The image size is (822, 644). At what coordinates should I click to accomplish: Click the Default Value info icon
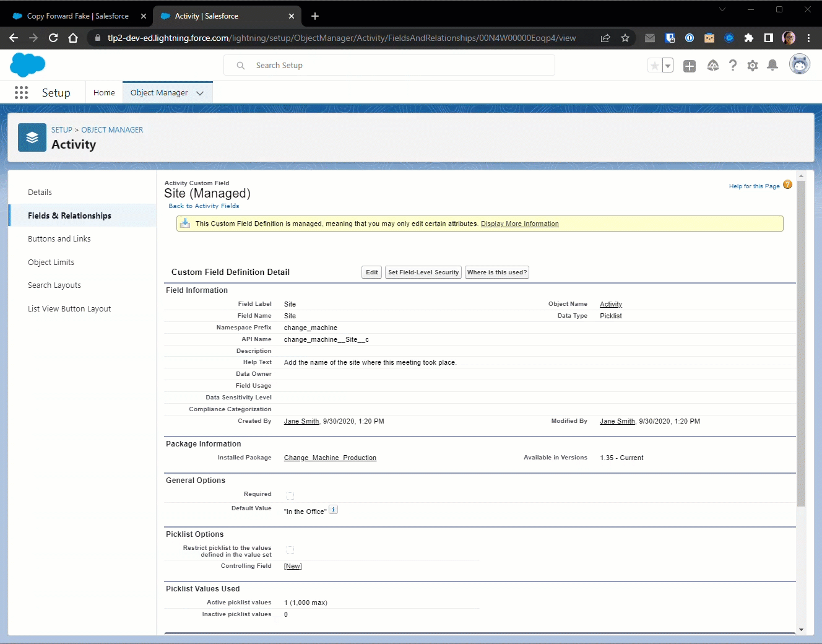333,510
